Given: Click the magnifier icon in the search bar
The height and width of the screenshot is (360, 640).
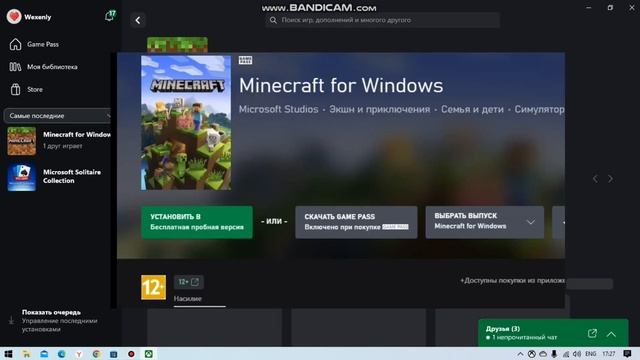Looking at the screenshot, I should point(273,20).
